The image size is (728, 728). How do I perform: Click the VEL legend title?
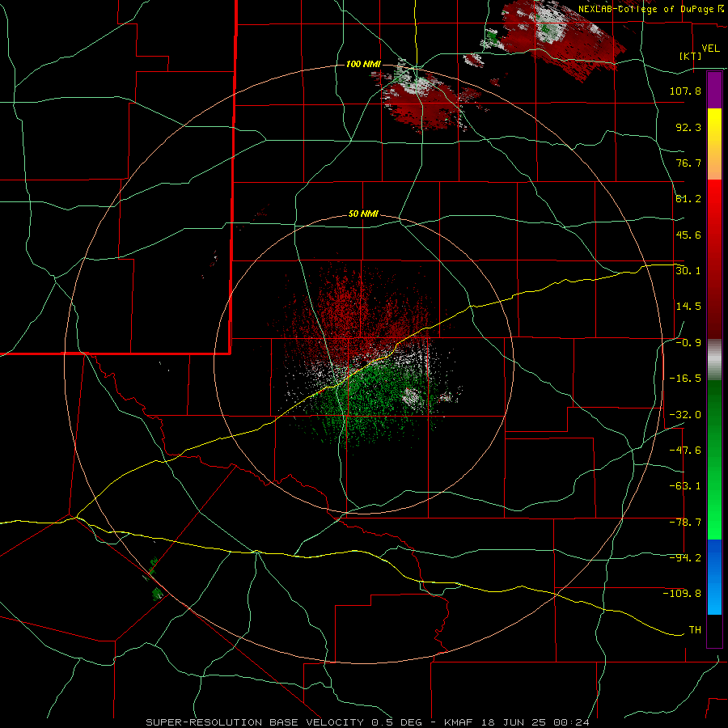point(710,49)
